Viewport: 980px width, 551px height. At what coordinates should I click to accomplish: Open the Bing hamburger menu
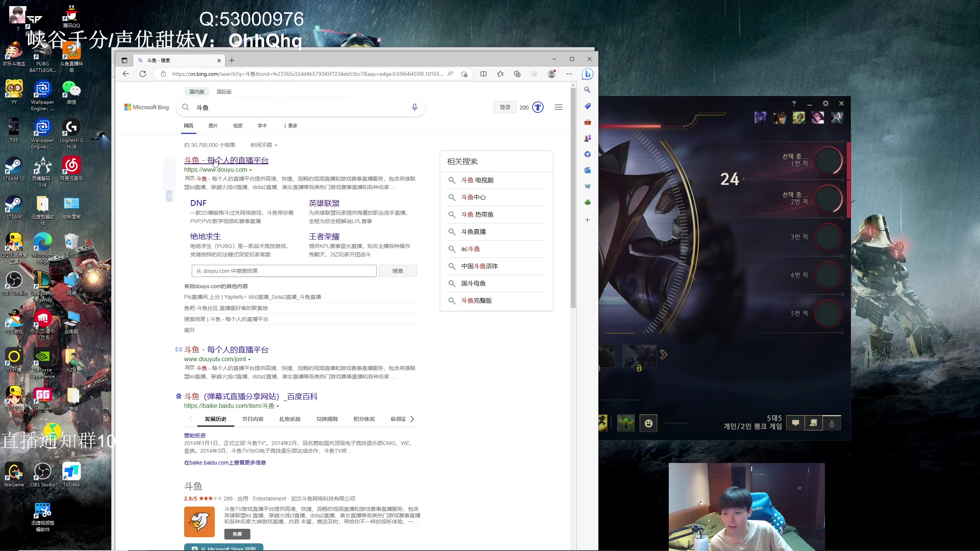559,107
